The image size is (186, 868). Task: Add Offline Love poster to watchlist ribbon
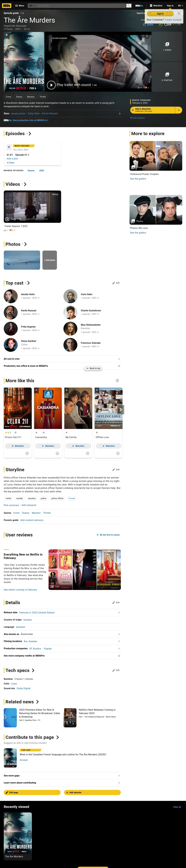(97, 390)
